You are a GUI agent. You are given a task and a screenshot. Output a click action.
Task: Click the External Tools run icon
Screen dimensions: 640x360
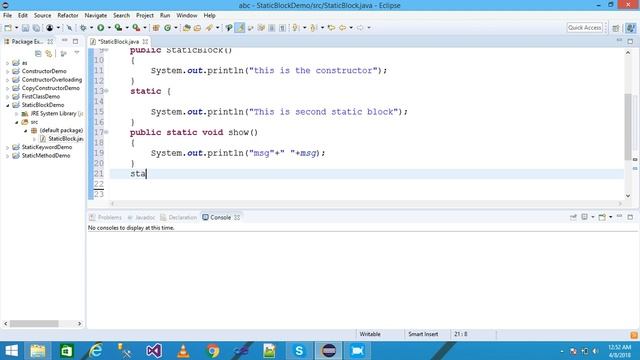136,28
